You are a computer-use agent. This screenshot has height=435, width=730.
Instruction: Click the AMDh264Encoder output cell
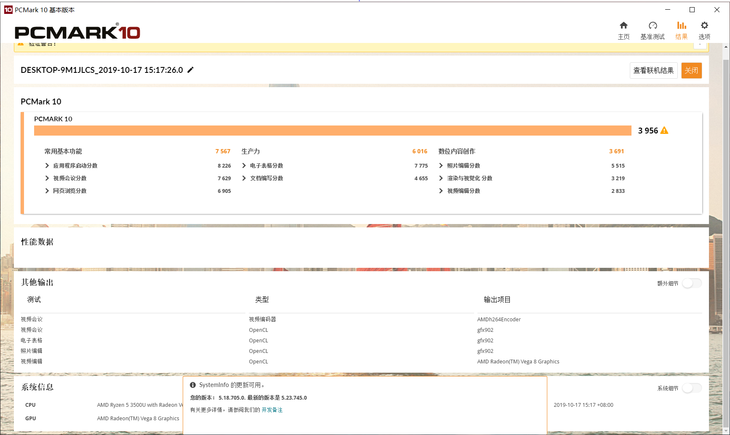tap(499, 319)
